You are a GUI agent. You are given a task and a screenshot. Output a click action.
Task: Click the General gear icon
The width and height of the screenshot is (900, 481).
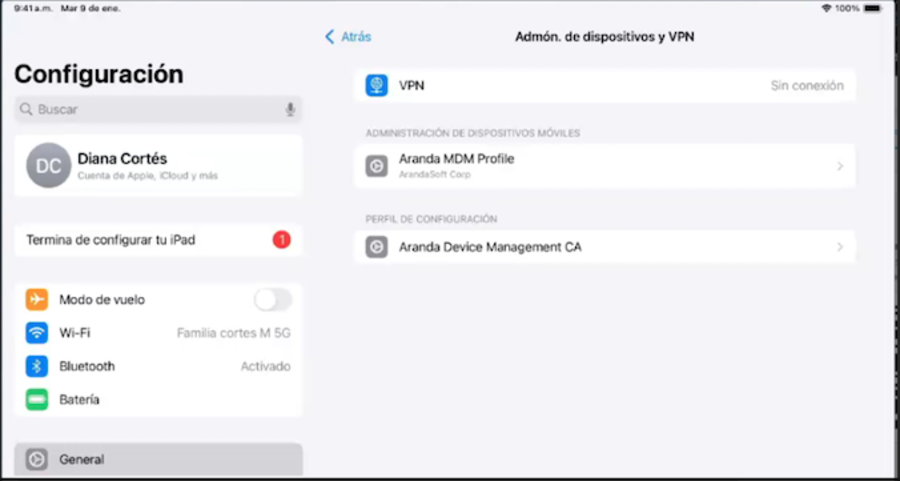37,459
